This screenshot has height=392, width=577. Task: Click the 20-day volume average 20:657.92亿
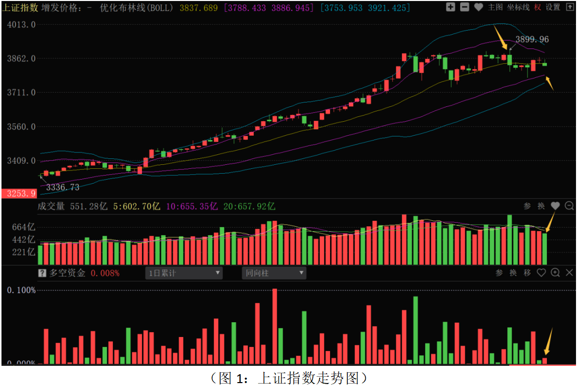[249, 206]
